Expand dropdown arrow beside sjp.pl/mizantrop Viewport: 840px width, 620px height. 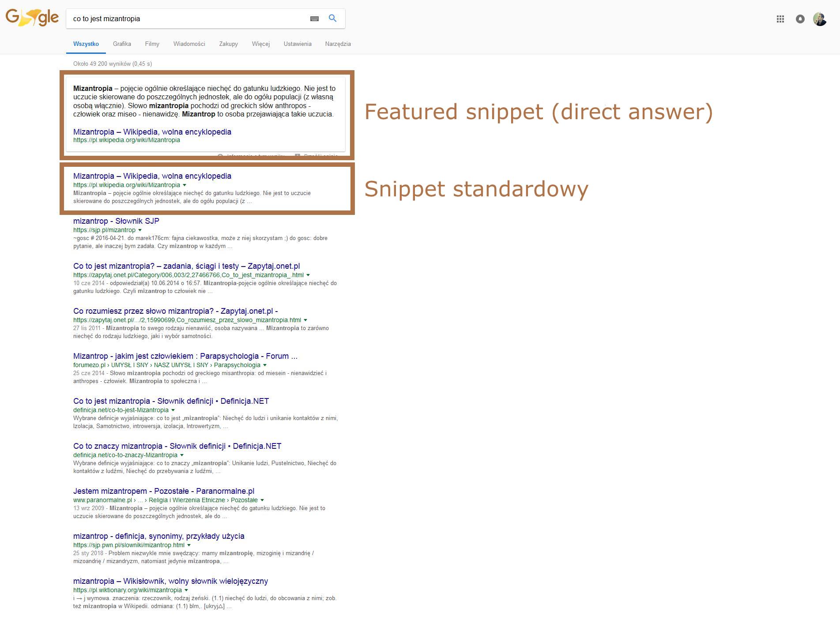tap(140, 230)
